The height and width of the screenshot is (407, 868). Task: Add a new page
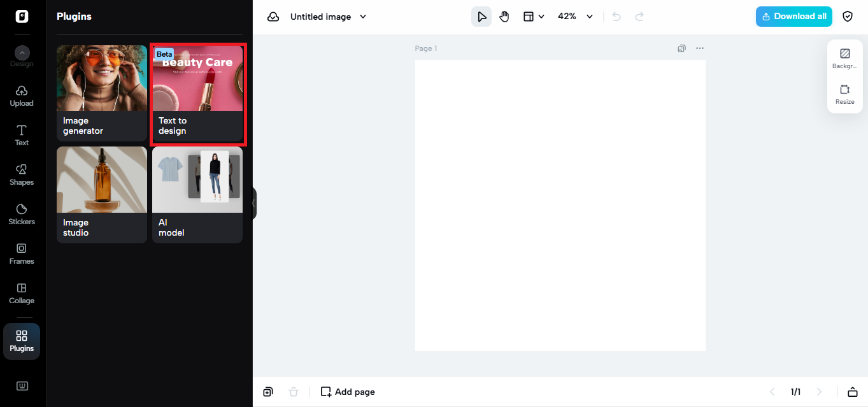coord(347,391)
